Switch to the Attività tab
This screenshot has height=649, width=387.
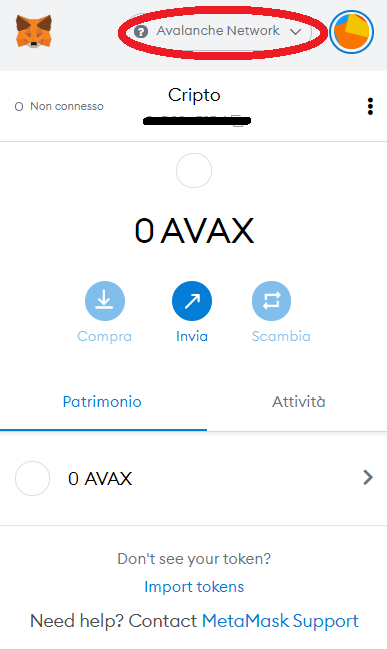[x=298, y=402]
